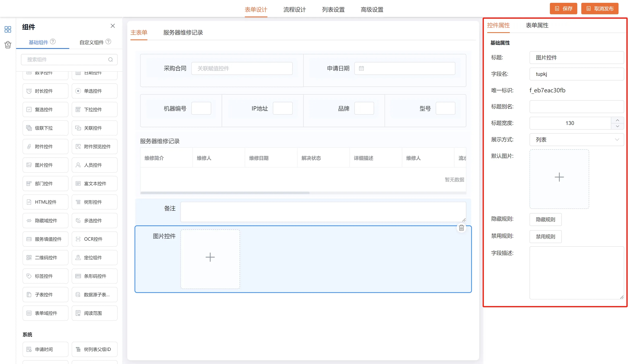Close the 组件 panel
Image resolution: width=628 pixels, height=364 pixels.
[x=113, y=26]
